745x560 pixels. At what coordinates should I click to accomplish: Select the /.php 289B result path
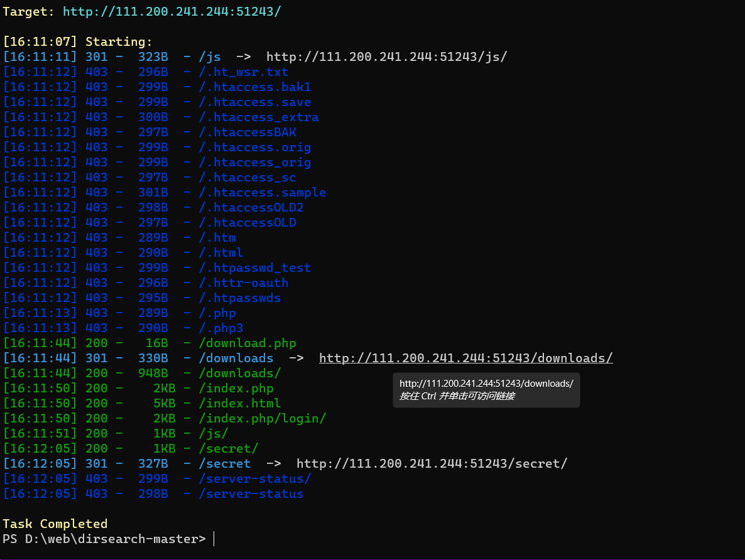217,313
